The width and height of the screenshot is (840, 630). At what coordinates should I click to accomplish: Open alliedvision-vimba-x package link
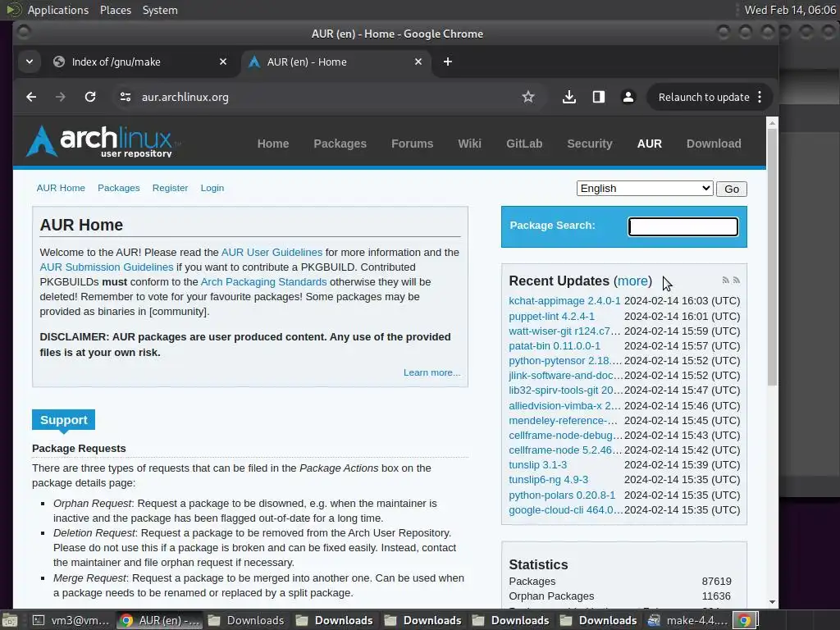tap(564, 406)
